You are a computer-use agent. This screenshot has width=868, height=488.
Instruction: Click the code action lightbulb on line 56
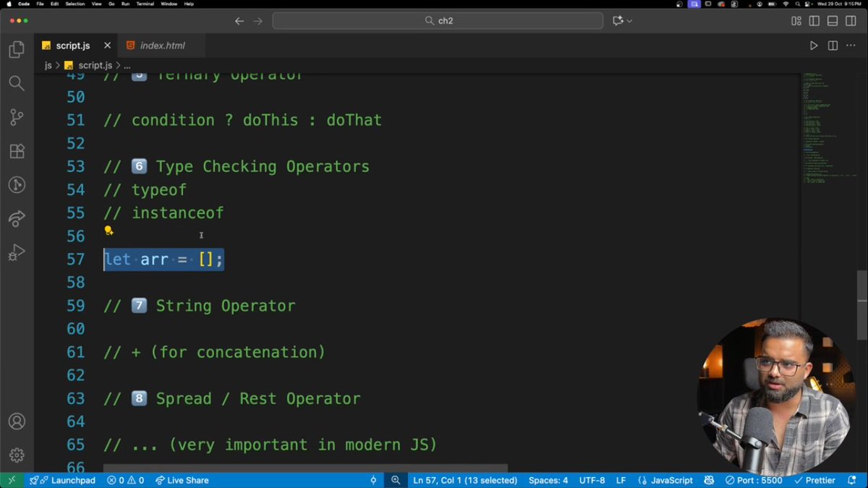point(109,231)
